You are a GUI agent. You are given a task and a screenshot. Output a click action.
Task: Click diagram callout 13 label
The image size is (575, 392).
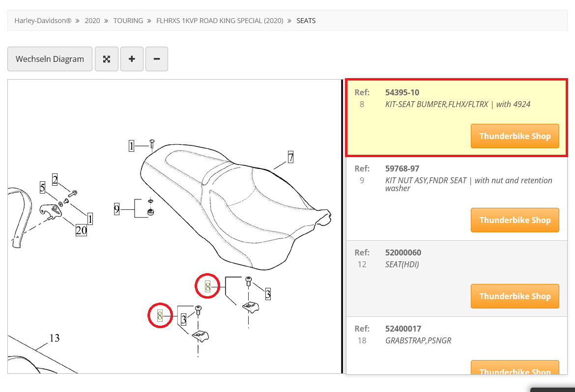[54, 338]
